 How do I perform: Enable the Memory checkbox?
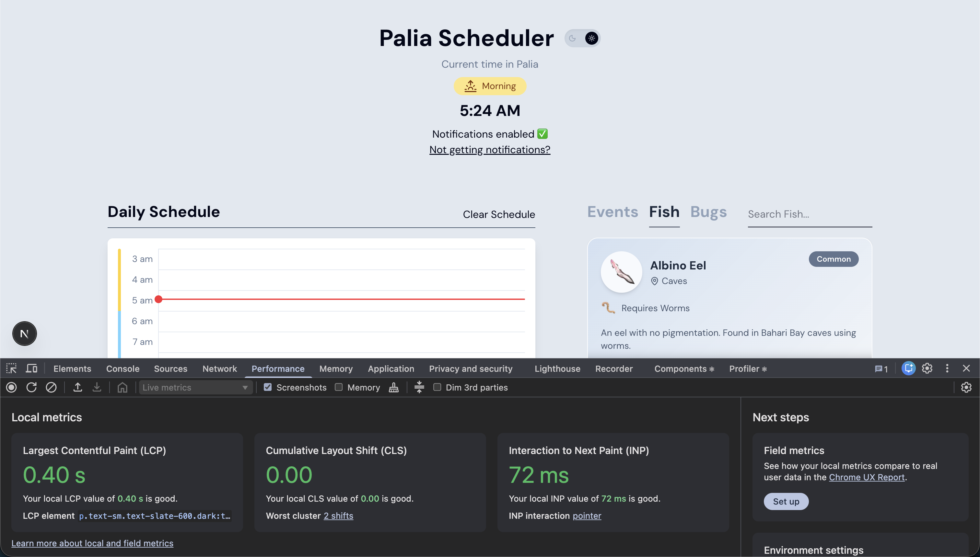click(x=338, y=387)
